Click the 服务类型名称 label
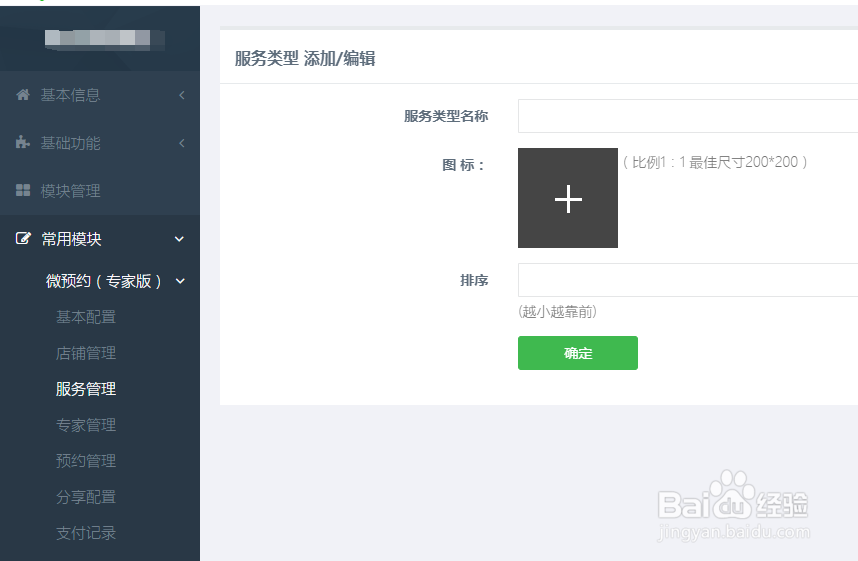This screenshot has width=858, height=561. tap(446, 116)
